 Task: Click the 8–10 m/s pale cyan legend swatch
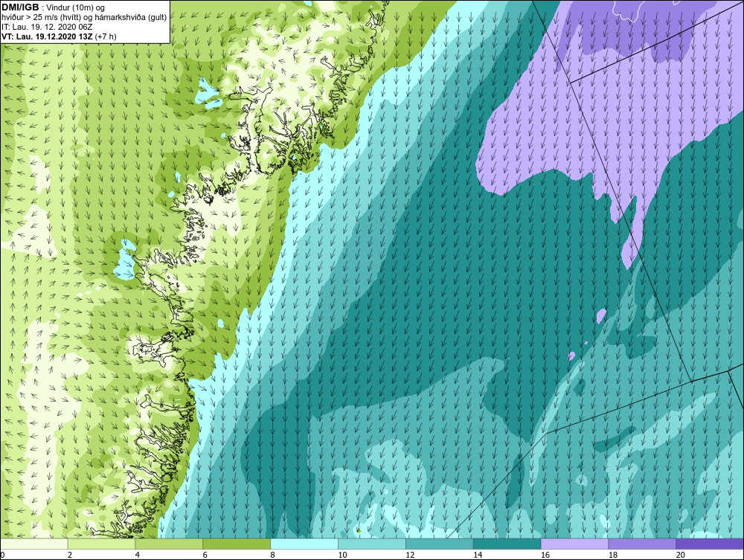[304, 544]
